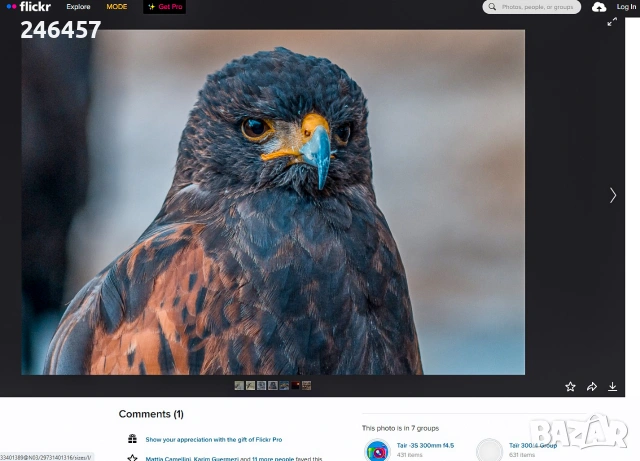Click the Tair-35 300mm f4.5 group camera icon

(x=377, y=450)
